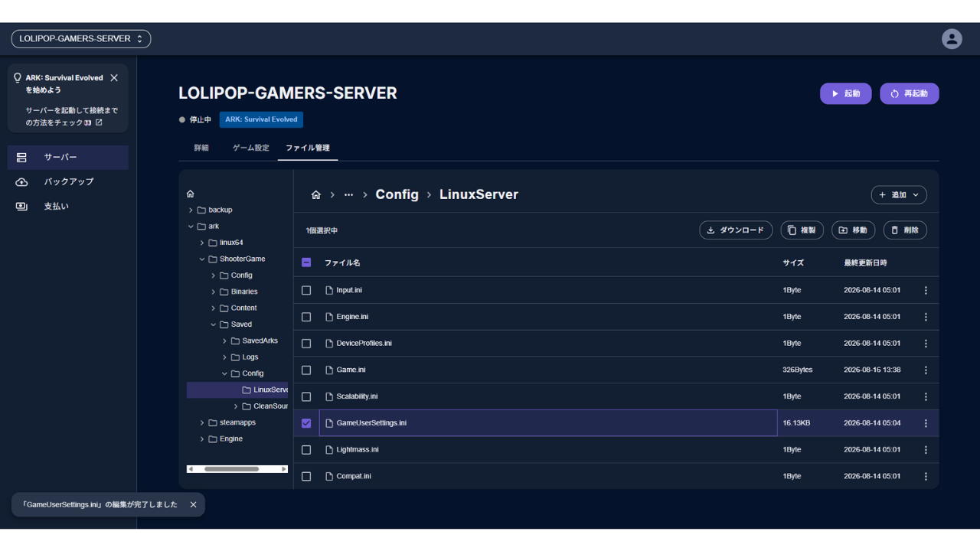This screenshot has width=980, height=551.
Task: Click the 起動 (Start) button
Action: click(x=846, y=93)
